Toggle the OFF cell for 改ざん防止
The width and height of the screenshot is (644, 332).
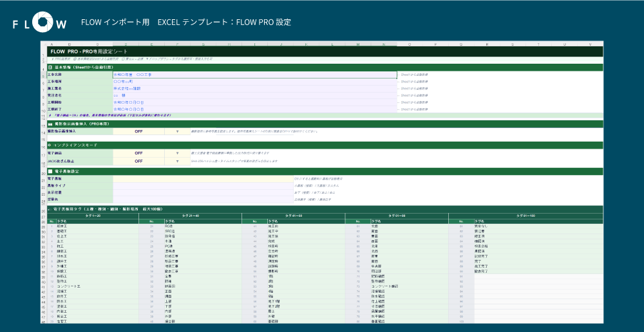tap(139, 161)
